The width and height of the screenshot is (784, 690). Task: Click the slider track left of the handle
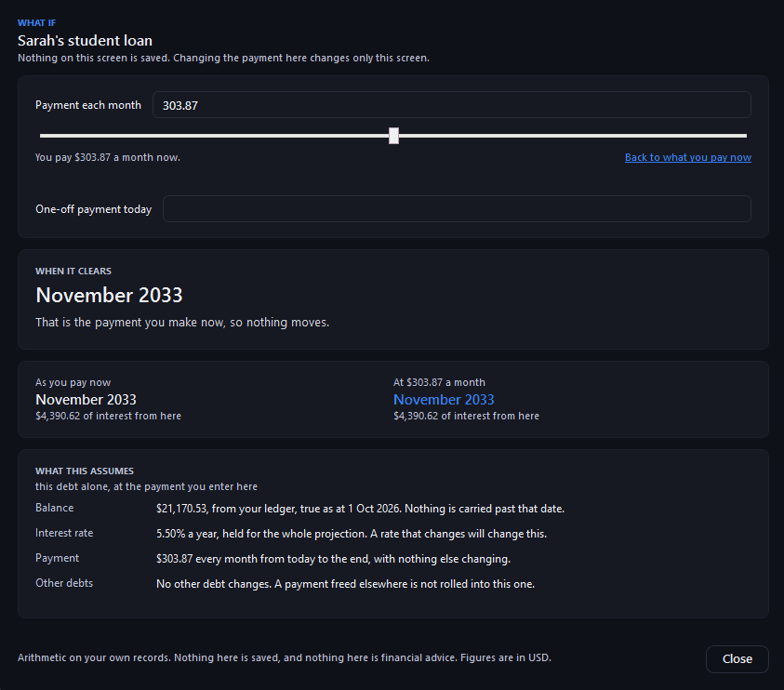click(214, 136)
